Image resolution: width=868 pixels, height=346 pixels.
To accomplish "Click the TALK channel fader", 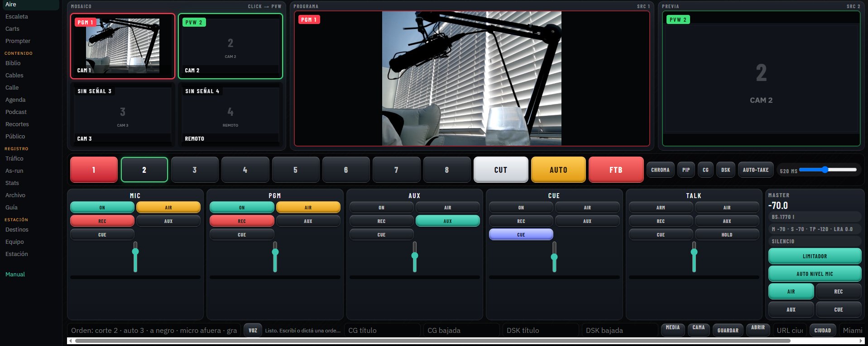I will click(694, 256).
